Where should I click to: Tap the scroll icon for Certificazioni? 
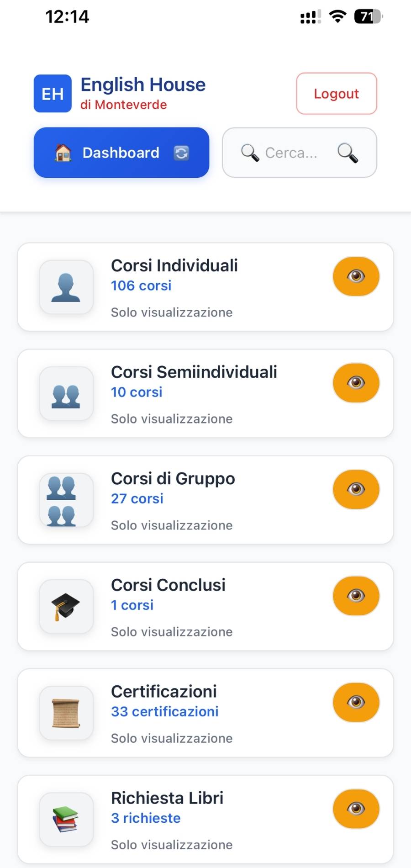click(66, 713)
